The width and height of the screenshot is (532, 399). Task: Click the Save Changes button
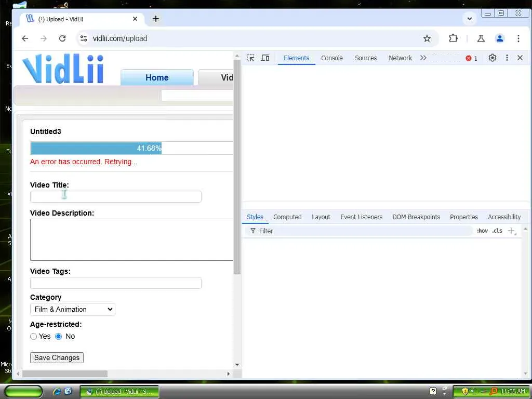(x=57, y=357)
